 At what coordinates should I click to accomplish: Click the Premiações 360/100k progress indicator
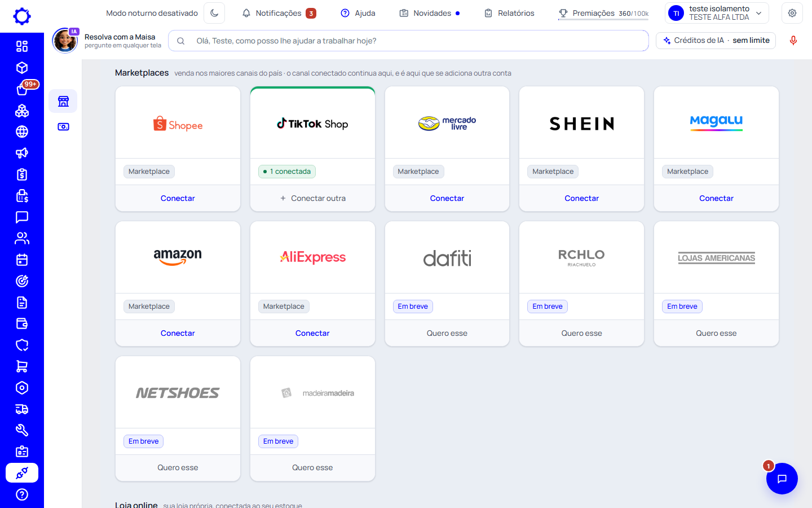(x=603, y=14)
